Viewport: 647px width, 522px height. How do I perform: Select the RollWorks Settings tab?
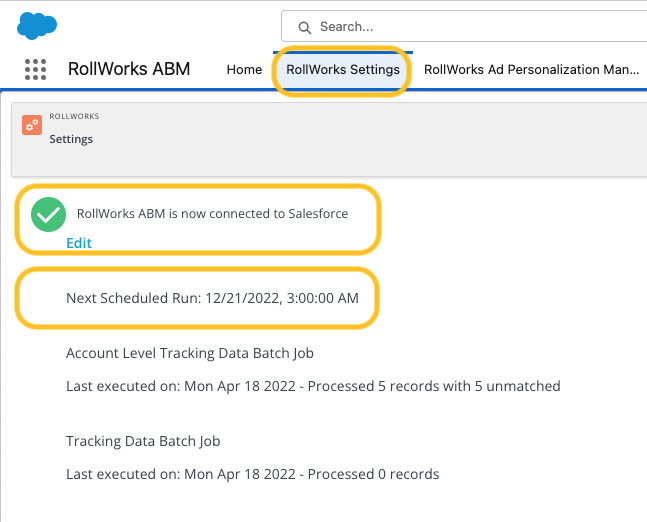click(x=342, y=70)
